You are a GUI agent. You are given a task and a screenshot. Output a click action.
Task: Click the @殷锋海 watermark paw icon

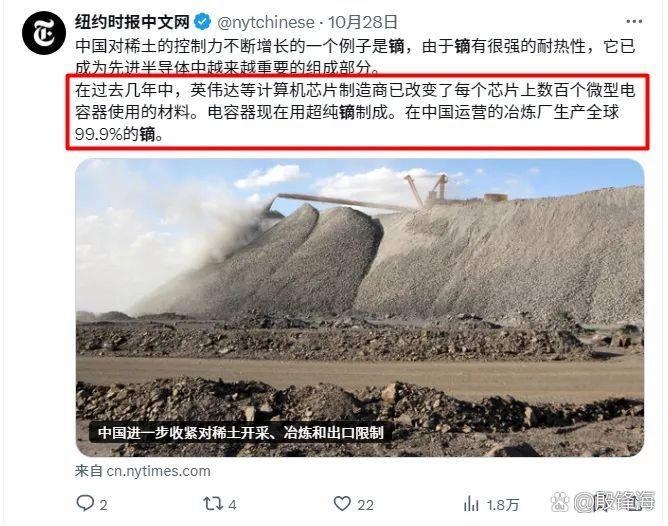560,502
